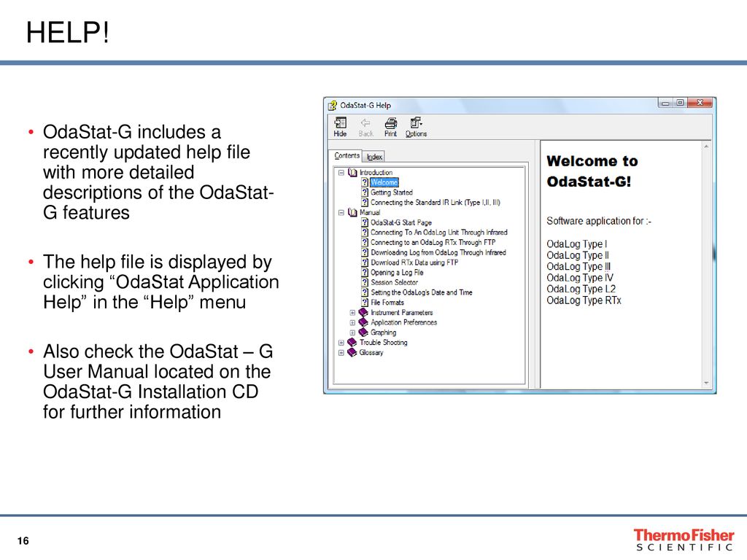Click the Manual open book icon

click(352, 212)
